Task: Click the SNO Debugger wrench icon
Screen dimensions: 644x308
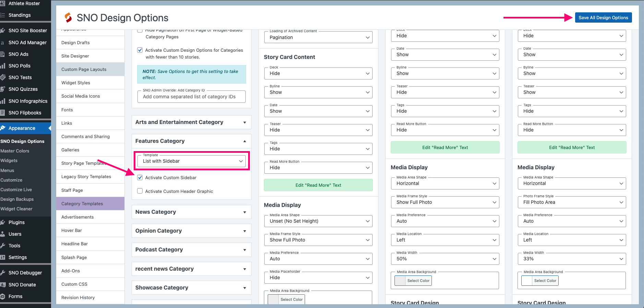Action: point(3,273)
